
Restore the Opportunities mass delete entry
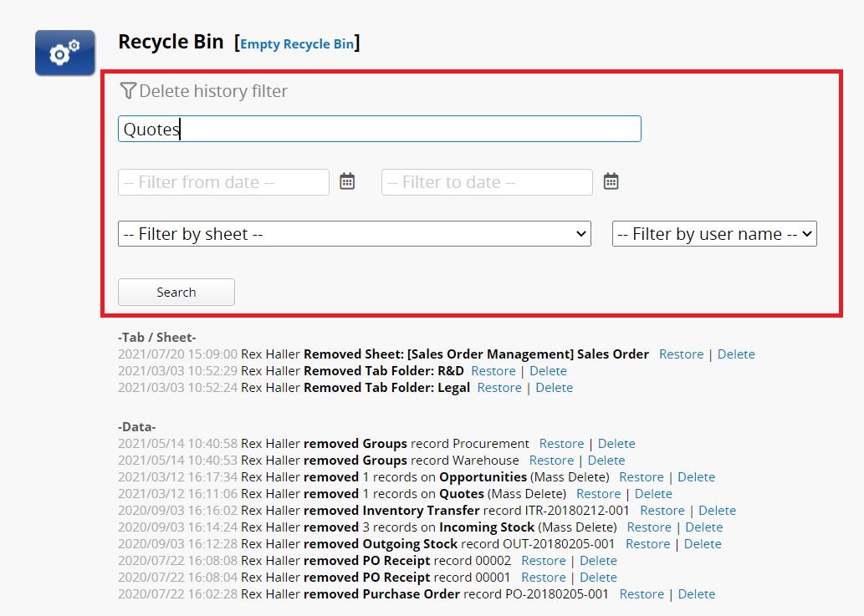point(641,476)
